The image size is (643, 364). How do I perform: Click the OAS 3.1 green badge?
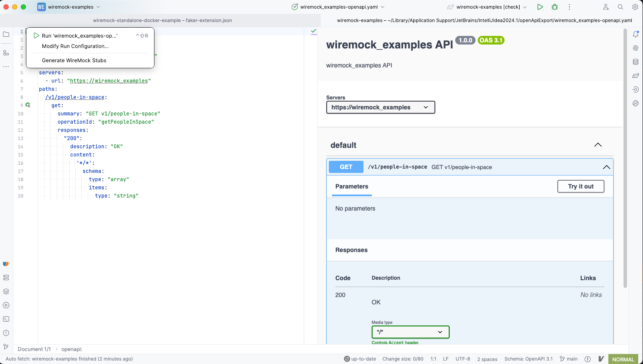tap(491, 40)
